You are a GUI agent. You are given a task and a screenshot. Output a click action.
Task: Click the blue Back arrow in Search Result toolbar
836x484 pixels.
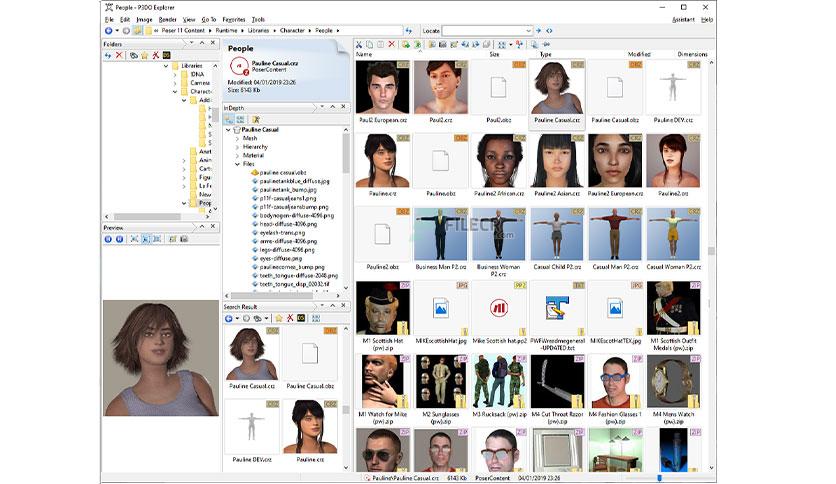pyautogui.click(x=229, y=318)
